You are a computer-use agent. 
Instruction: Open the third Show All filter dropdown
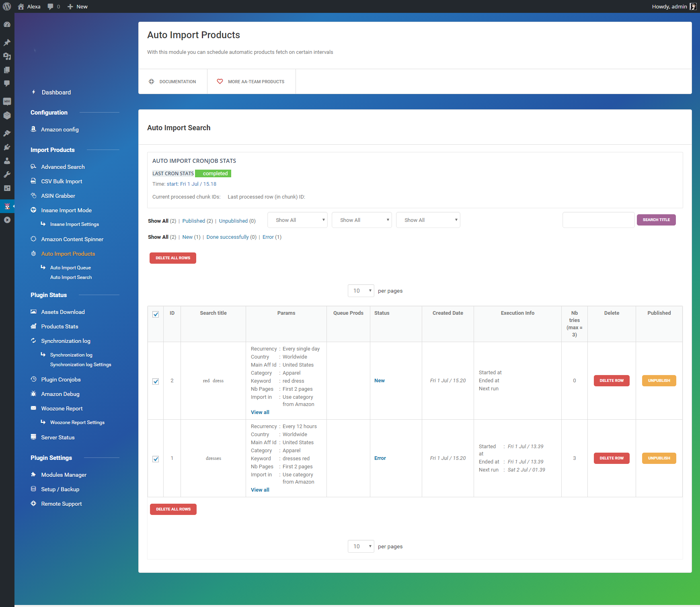point(428,220)
